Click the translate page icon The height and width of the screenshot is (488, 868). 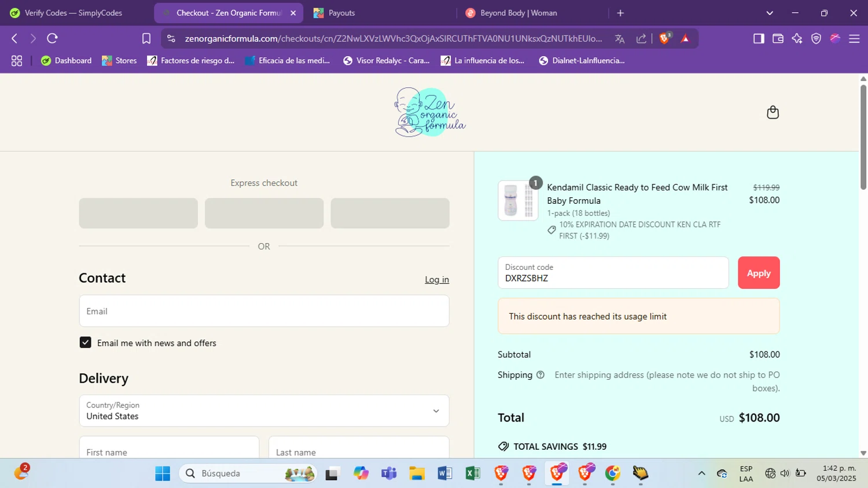[x=620, y=39]
